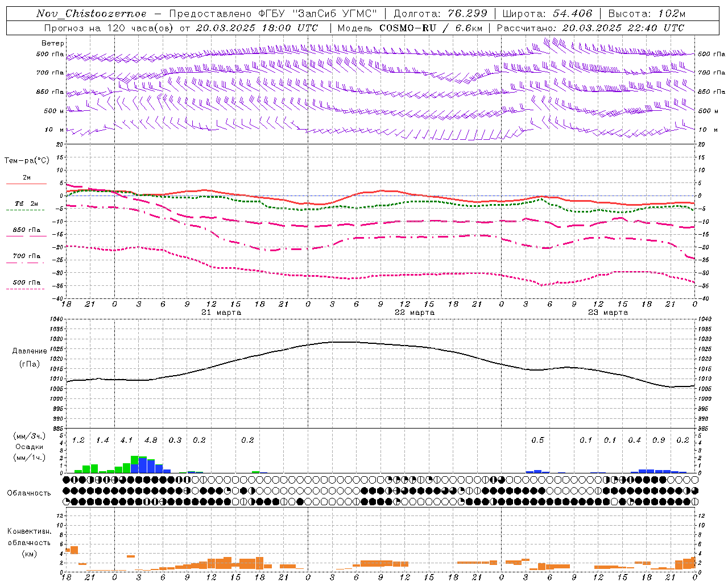This screenshot has width=728, height=582.
Task: Click the "Тем-ра(°C)" temperature label
Action: click(27, 161)
